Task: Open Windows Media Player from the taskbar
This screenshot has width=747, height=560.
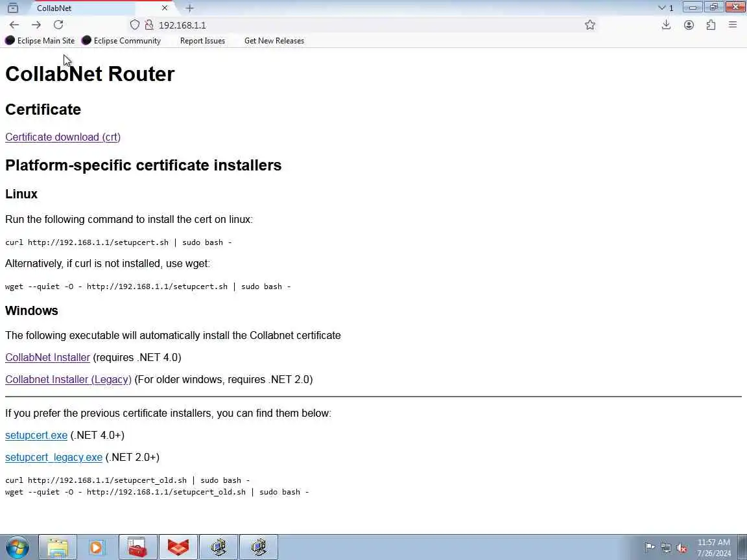Action: click(x=97, y=547)
